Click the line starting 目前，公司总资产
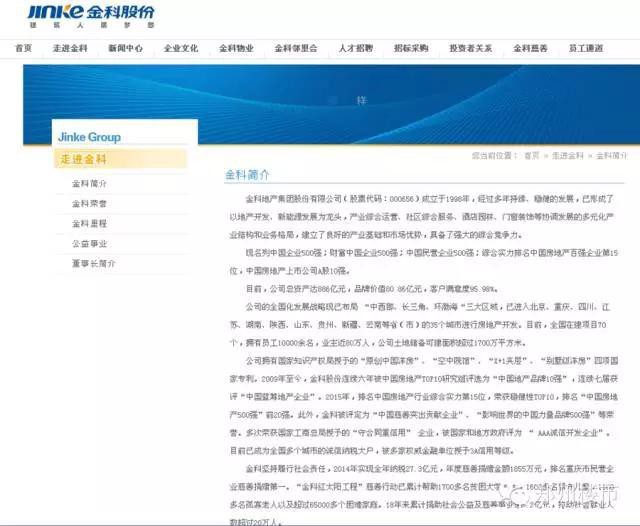The width and height of the screenshot is (640, 526). tap(372, 289)
